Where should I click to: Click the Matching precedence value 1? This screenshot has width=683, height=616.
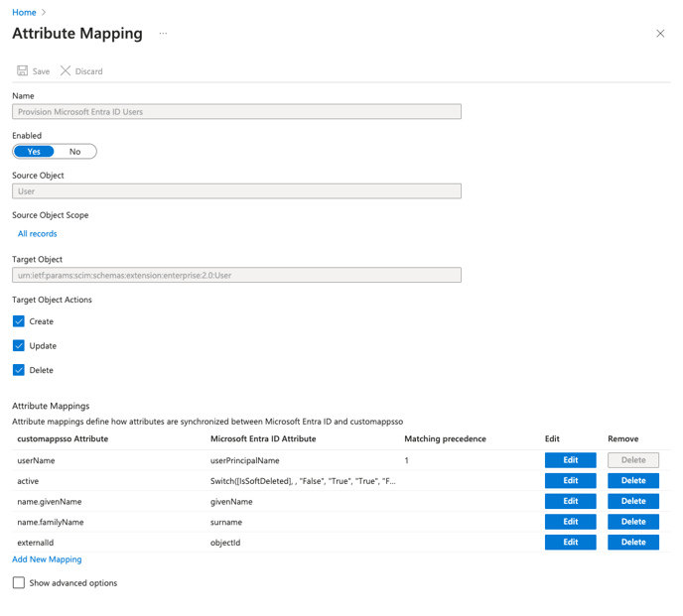coord(406,460)
